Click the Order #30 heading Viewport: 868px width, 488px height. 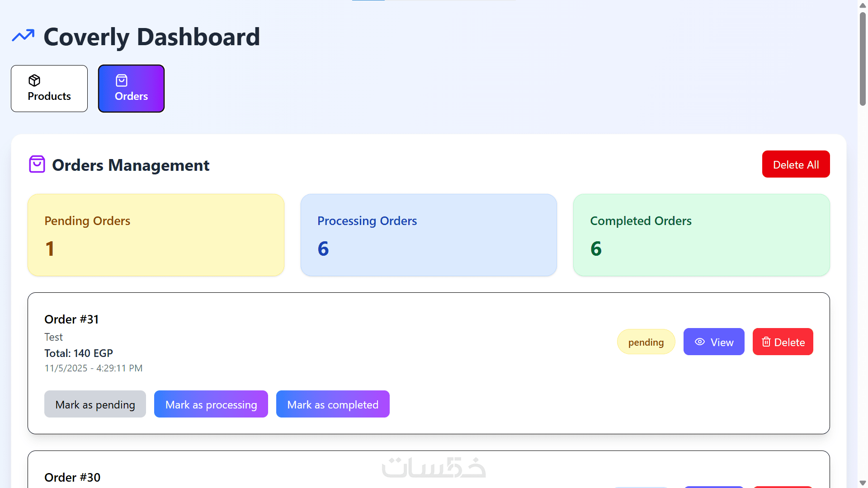point(72,477)
